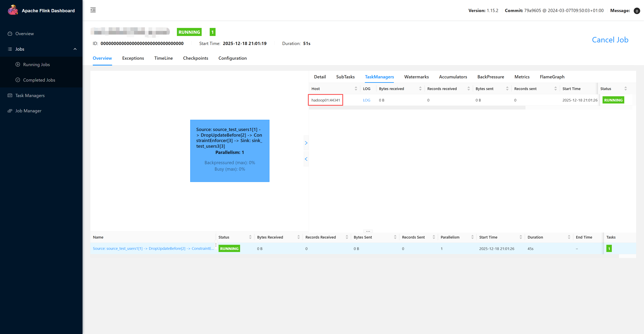The image size is (644, 334).
Task: Click the Running Jobs play-circle icon
Action: (18, 64)
